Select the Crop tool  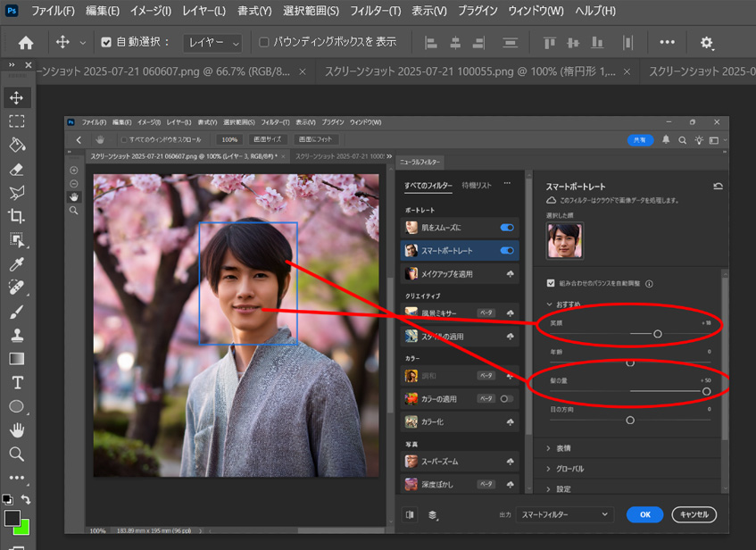[x=17, y=216]
